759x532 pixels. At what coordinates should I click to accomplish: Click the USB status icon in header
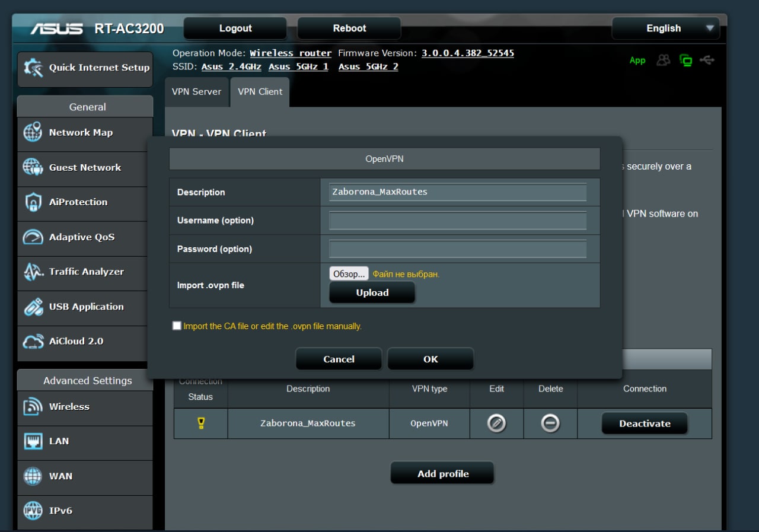pos(707,60)
